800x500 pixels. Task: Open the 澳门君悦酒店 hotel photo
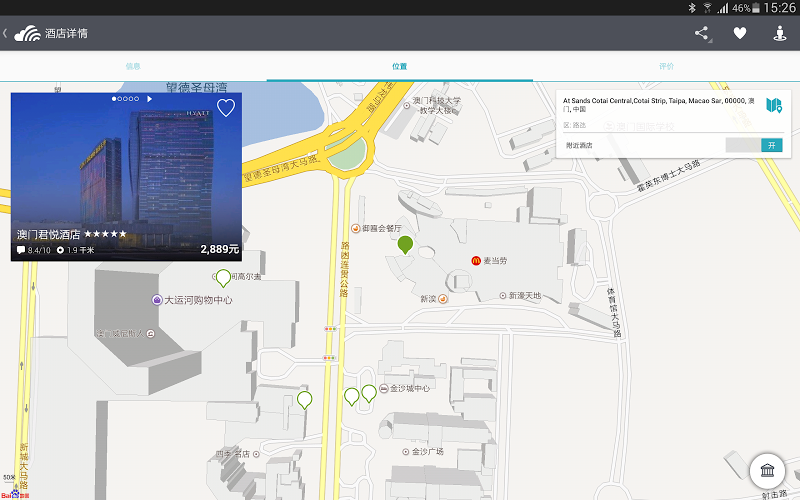125,170
